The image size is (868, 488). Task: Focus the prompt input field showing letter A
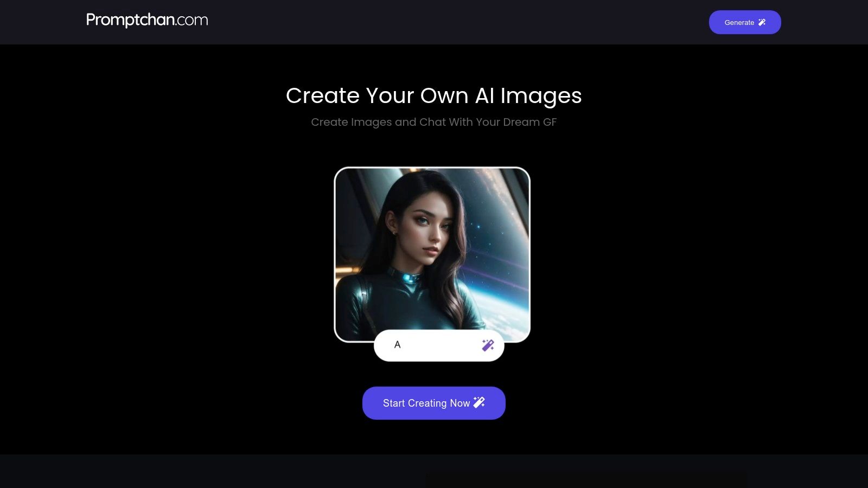pyautogui.click(x=439, y=345)
